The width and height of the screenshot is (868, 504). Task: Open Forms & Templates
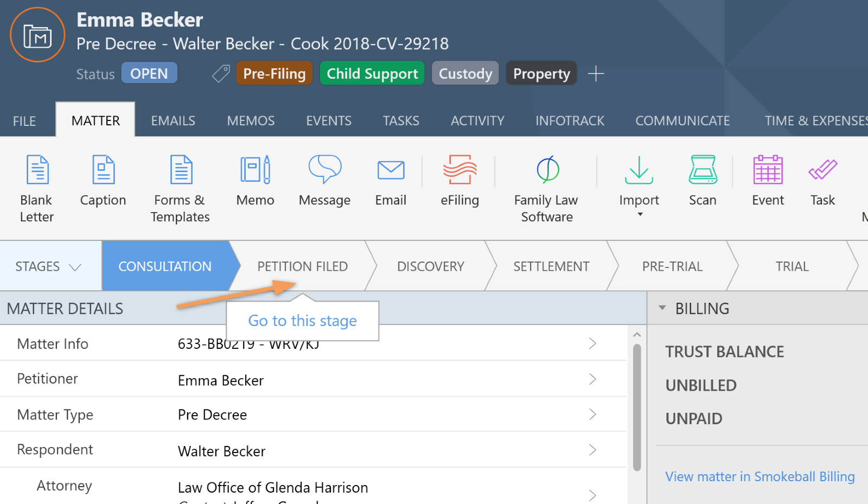point(180,189)
